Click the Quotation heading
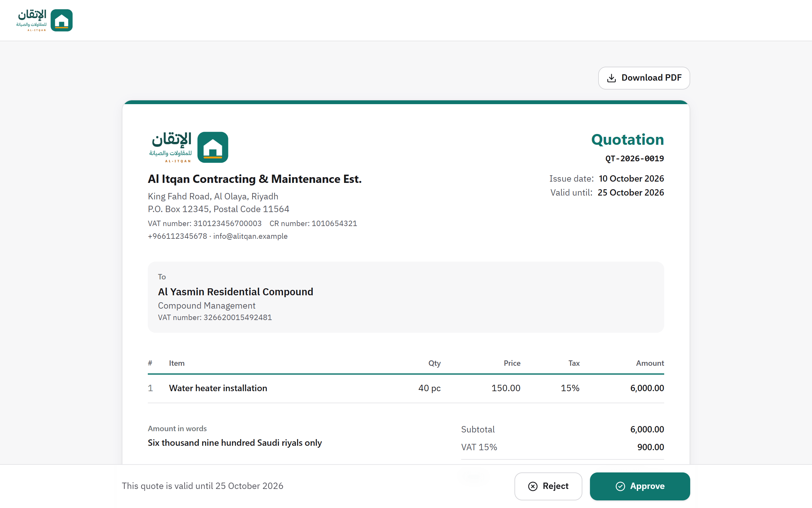This screenshot has height=508, width=812. click(627, 140)
